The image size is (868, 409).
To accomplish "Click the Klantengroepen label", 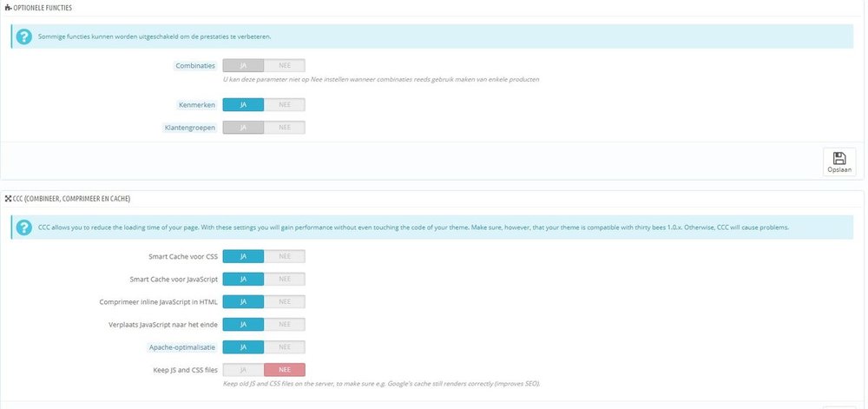I will (x=189, y=128).
